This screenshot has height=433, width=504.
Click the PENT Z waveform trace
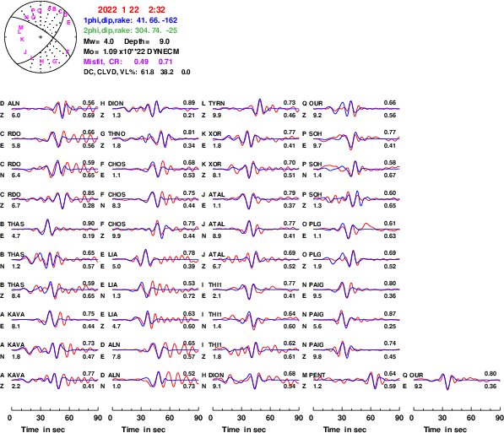click(x=356, y=381)
